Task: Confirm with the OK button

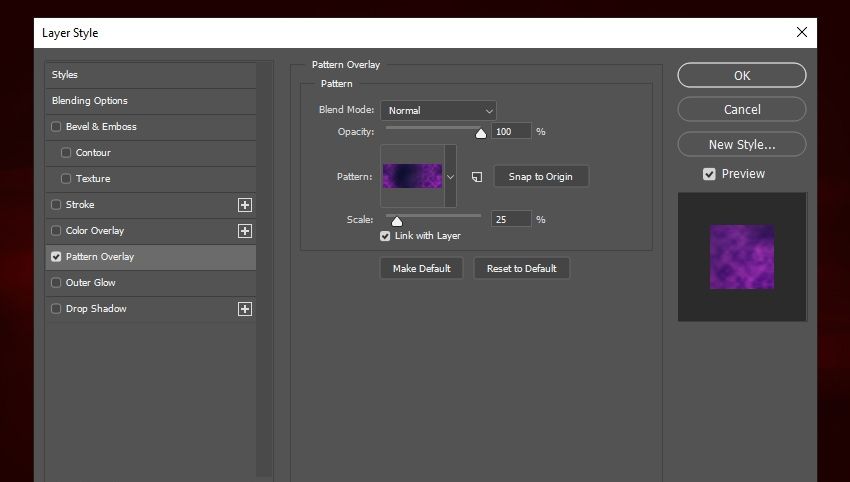Action: (x=742, y=75)
